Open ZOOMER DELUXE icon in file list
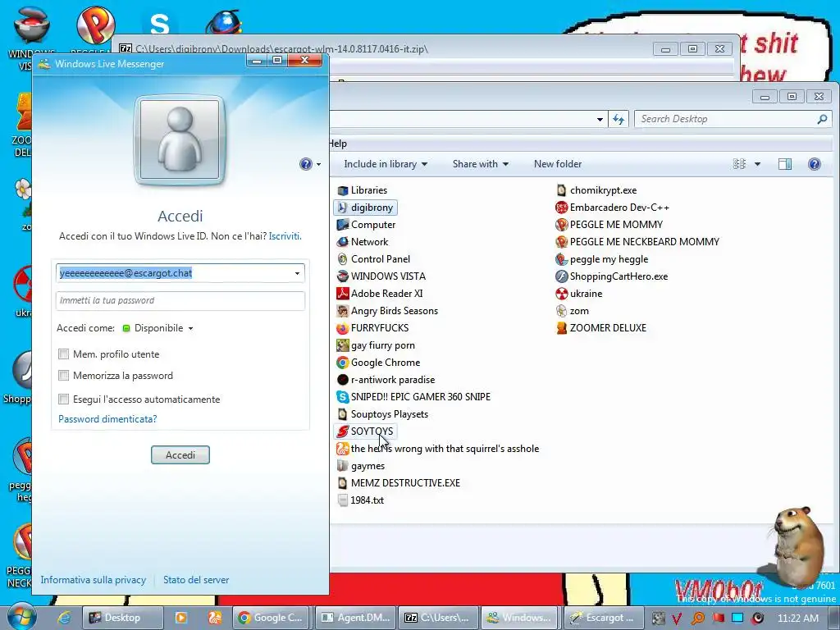840x630 pixels. point(561,328)
